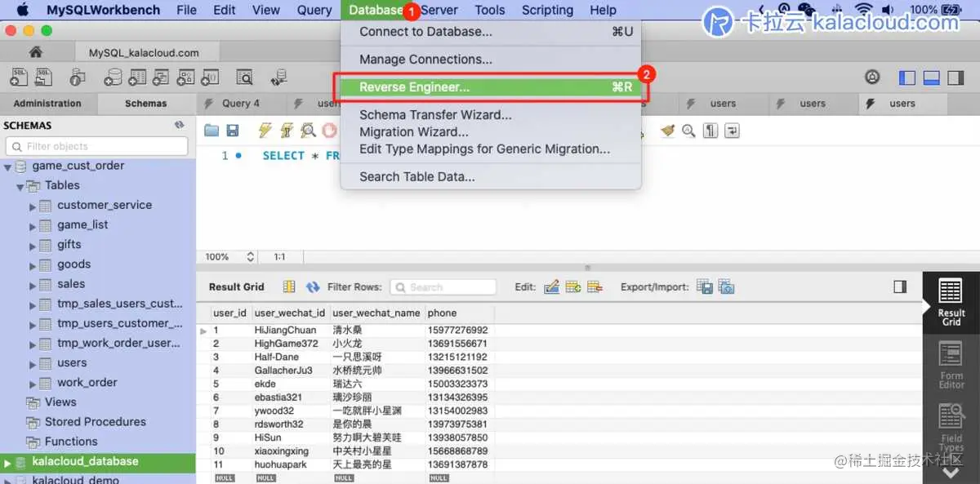Switch to the Administration tab
980x484 pixels.
pos(47,104)
